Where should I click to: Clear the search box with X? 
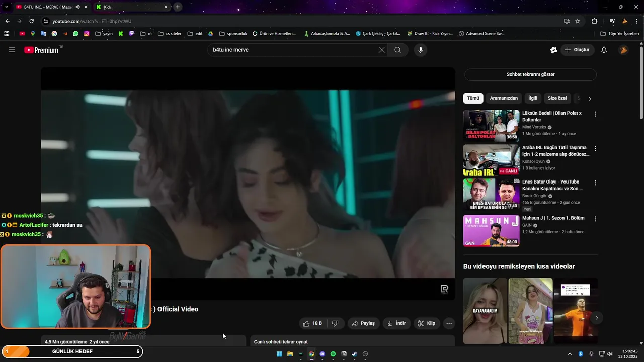pos(381,50)
